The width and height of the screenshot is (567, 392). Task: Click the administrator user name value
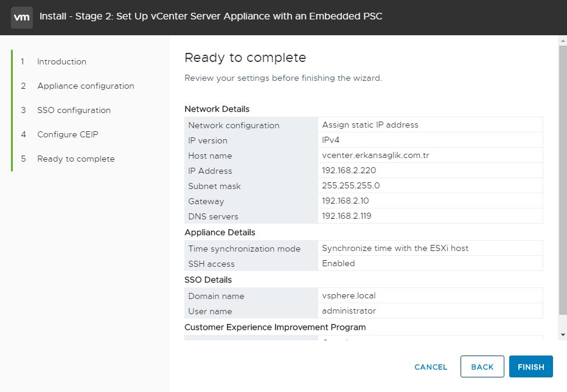[x=349, y=311]
